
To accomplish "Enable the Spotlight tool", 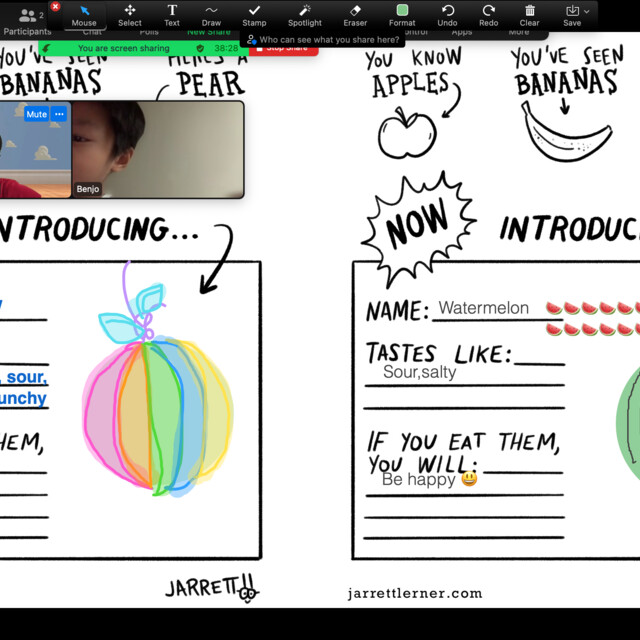I will [305, 14].
